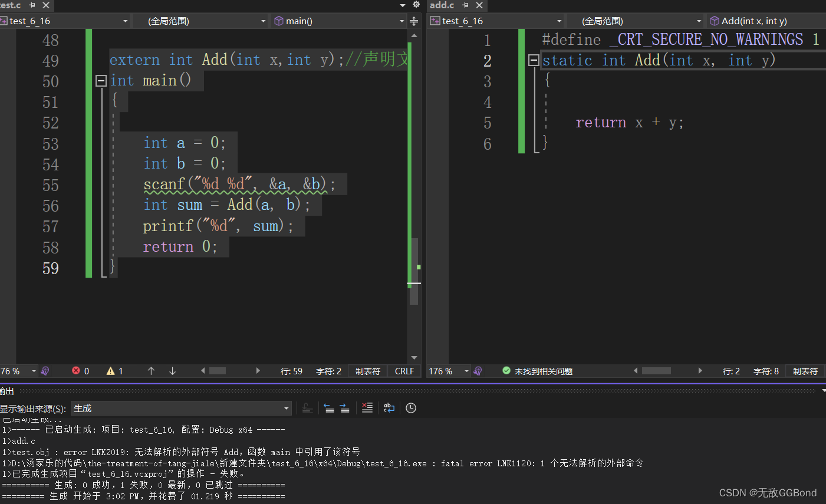This screenshot has width=826, height=504.
Task: Click line number 2 in add.c
Action: click(487, 61)
